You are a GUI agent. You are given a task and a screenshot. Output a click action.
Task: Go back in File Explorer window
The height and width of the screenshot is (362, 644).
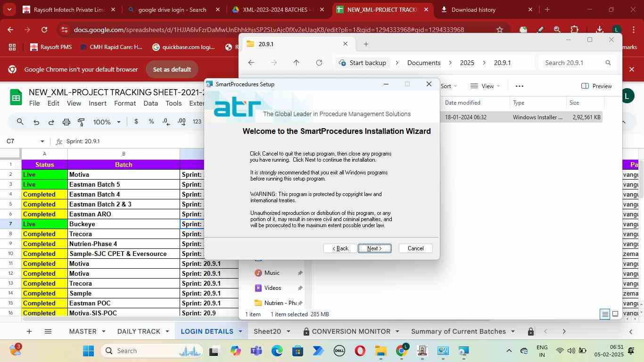(x=251, y=63)
